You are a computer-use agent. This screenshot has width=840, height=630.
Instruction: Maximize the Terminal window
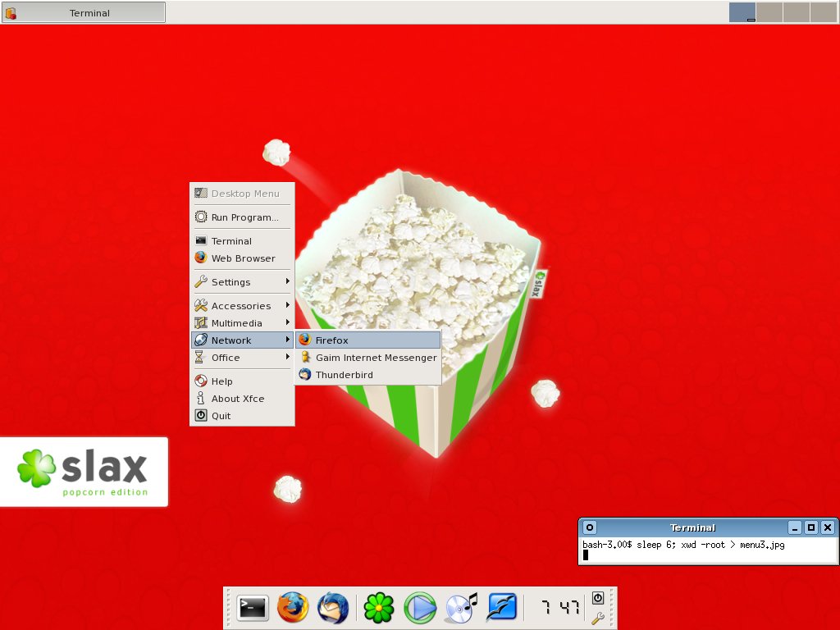click(811, 527)
